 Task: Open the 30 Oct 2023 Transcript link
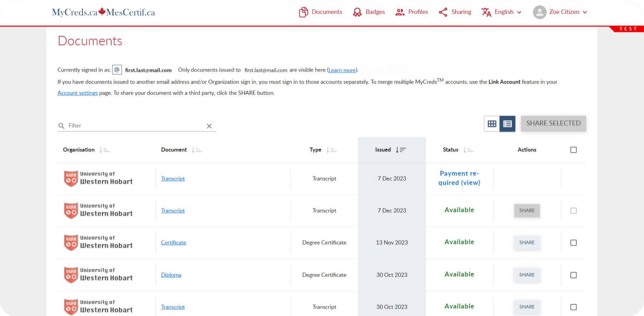(173, 307)
